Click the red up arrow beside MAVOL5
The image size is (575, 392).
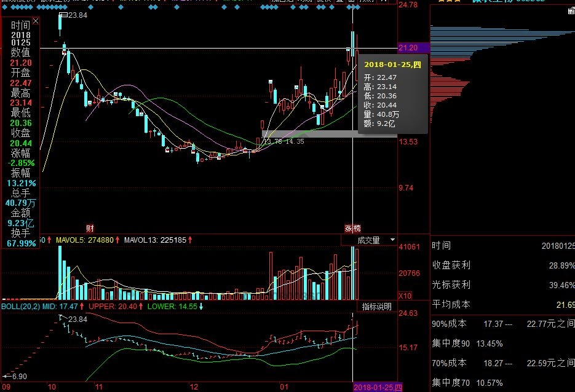117,240
